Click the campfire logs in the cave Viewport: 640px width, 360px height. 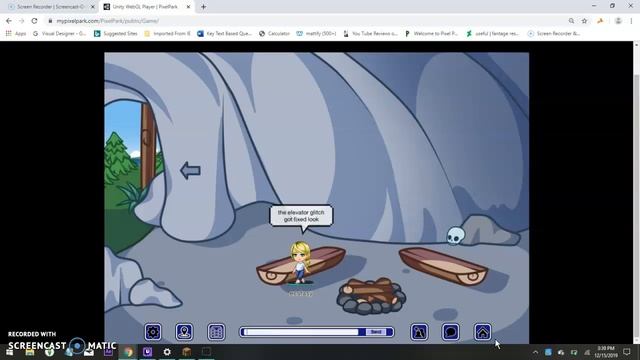pos(371,295)
